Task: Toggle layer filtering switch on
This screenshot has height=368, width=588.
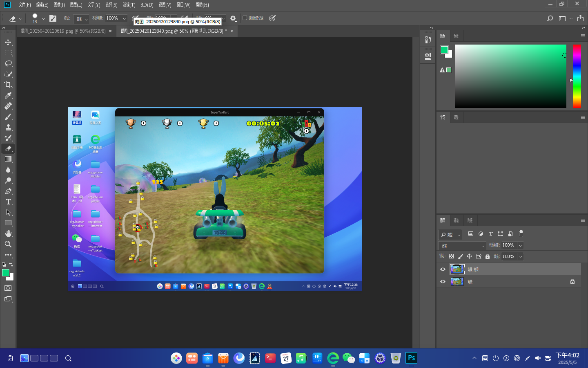Action: (x=521, y=233)
